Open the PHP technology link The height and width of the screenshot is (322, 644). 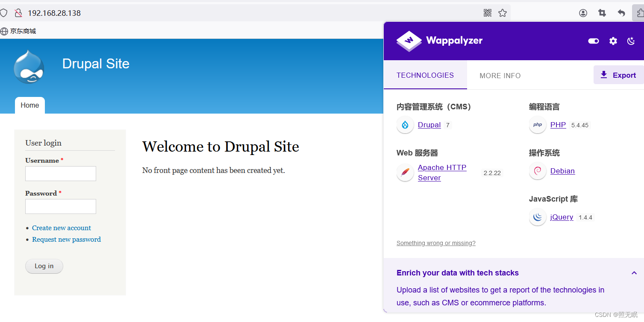point(558,125)
